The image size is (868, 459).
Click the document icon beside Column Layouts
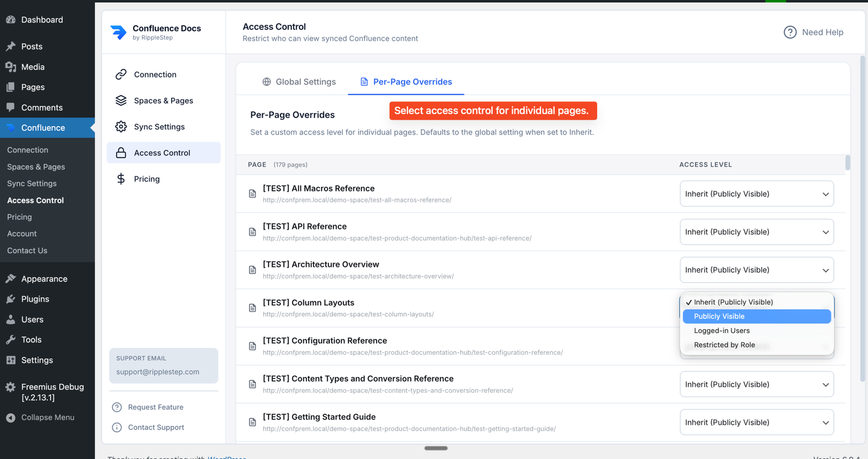click(x=252, y=308)
